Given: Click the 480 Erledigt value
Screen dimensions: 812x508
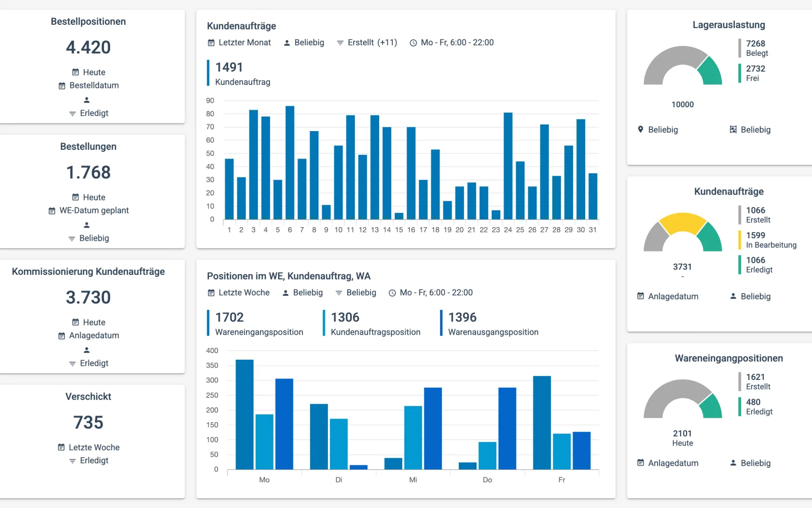Looking at the screenshot, I should point(753,402).
